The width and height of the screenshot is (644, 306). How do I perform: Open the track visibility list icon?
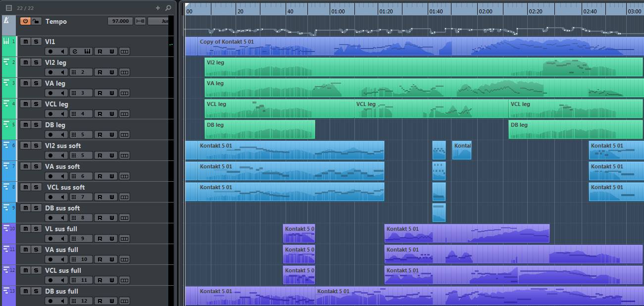point(8,8)
